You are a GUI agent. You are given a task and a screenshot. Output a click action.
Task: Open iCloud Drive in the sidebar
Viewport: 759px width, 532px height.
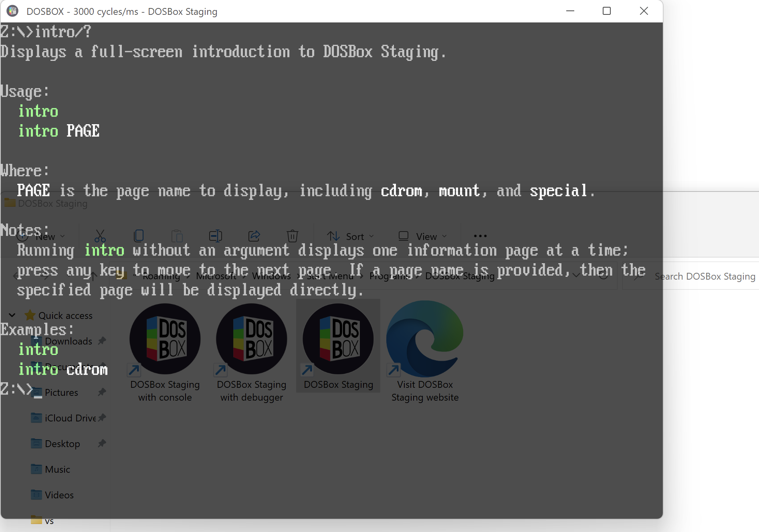(64, 418)
